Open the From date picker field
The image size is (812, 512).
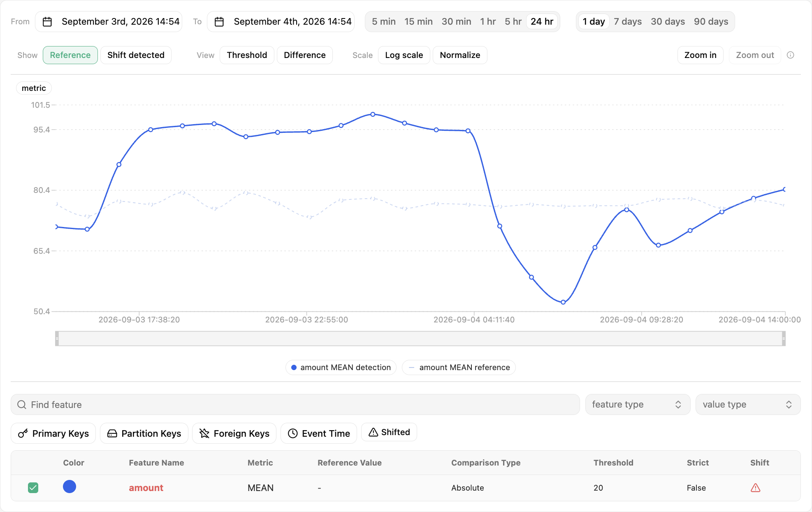[x=109, y=22]
